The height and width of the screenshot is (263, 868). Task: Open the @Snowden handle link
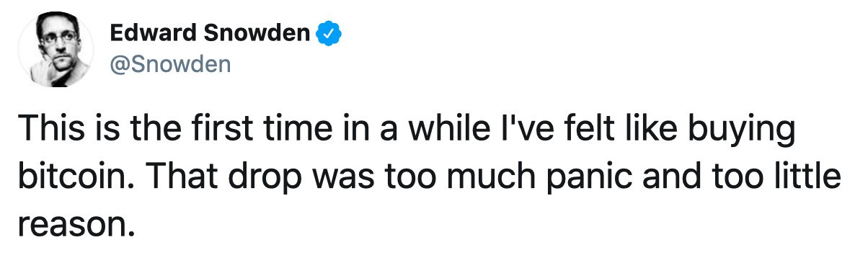point(170,65)
